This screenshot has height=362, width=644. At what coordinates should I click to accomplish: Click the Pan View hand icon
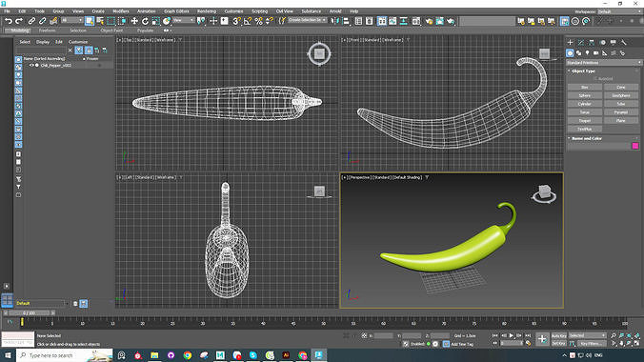coord(621,344)
